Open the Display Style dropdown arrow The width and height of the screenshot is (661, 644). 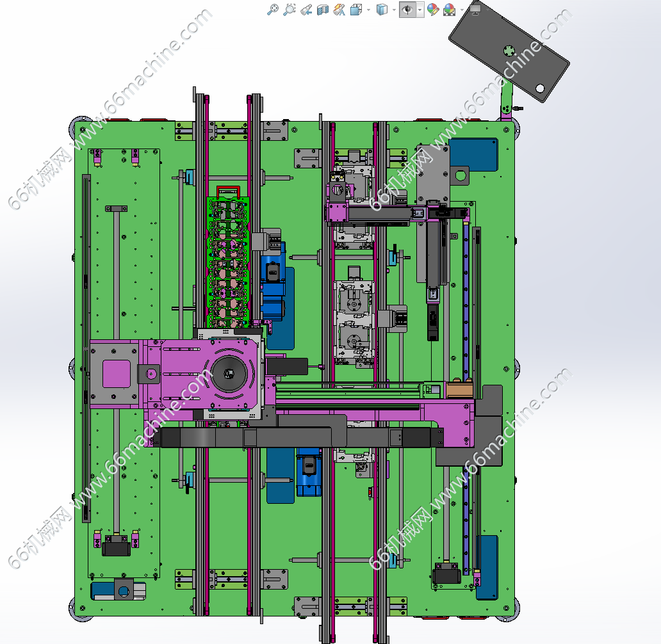tap(393, 10)
